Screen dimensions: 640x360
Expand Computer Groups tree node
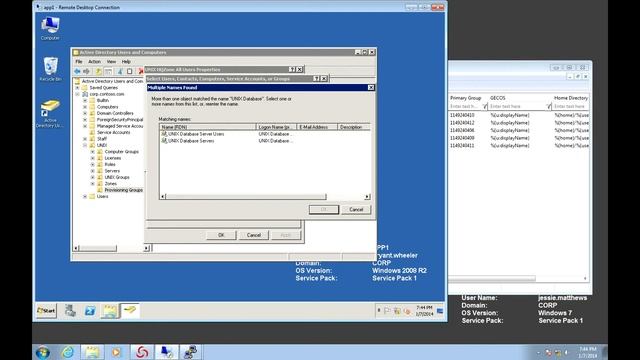tap(93, 151)
